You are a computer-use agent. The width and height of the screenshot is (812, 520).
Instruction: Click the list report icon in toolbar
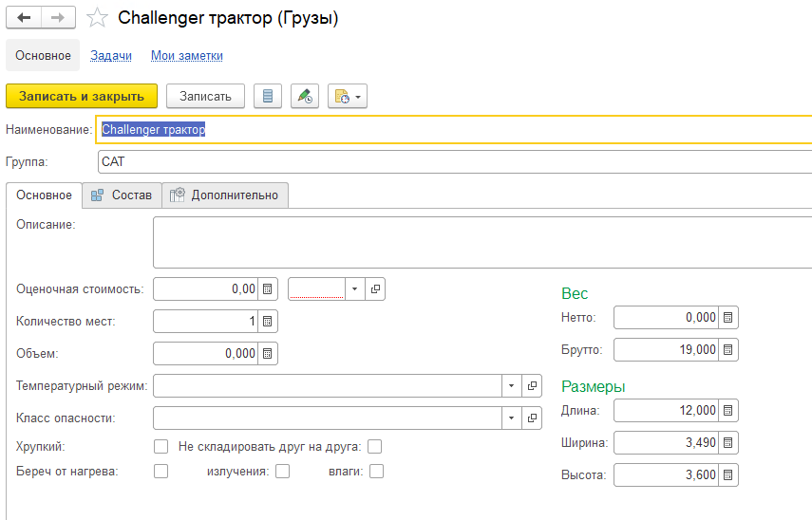[x=268, y=96]
